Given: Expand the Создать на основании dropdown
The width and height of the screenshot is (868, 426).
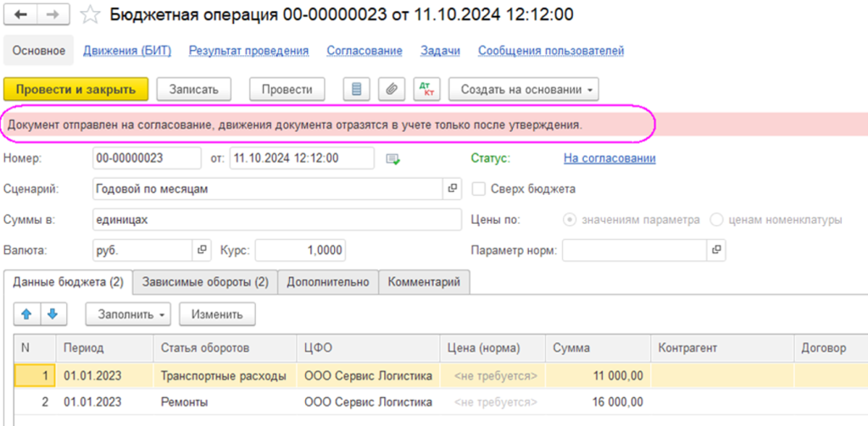Looking at the screenshot, I should tap(524, 89).
